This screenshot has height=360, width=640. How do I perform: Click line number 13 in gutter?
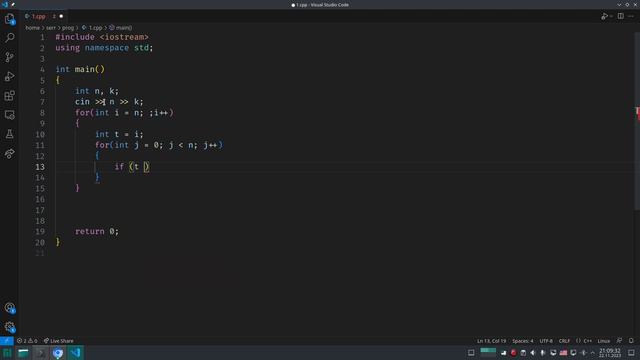point(40,167)
